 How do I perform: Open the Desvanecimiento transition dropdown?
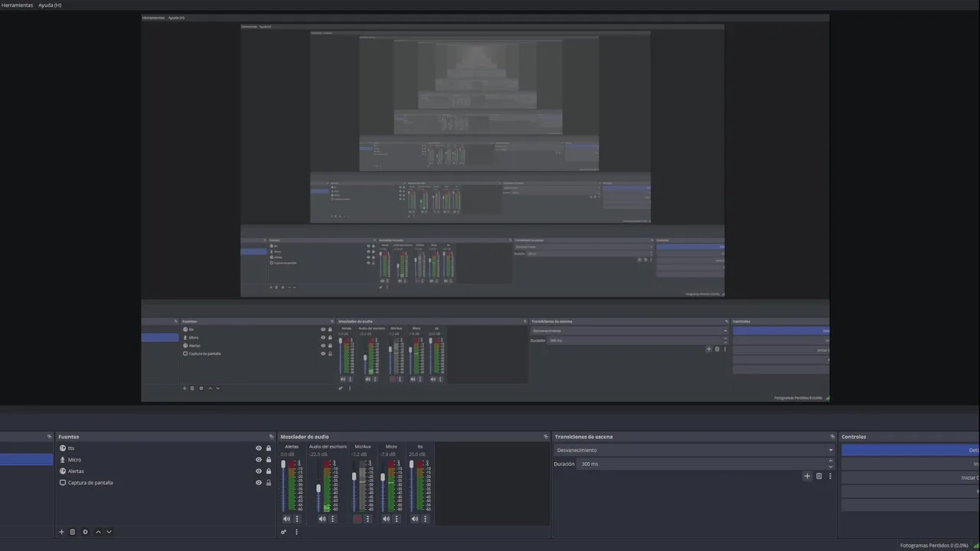click(694, 450)
